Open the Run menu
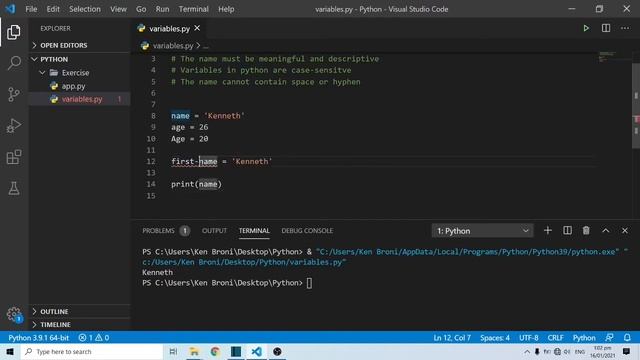Screen dimensions: 640x360 162,9
